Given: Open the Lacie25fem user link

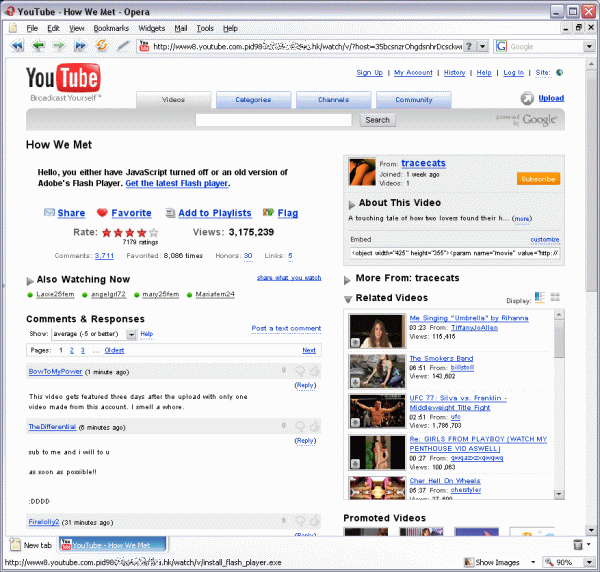Looking at the screenshot, I should (55, 294).
